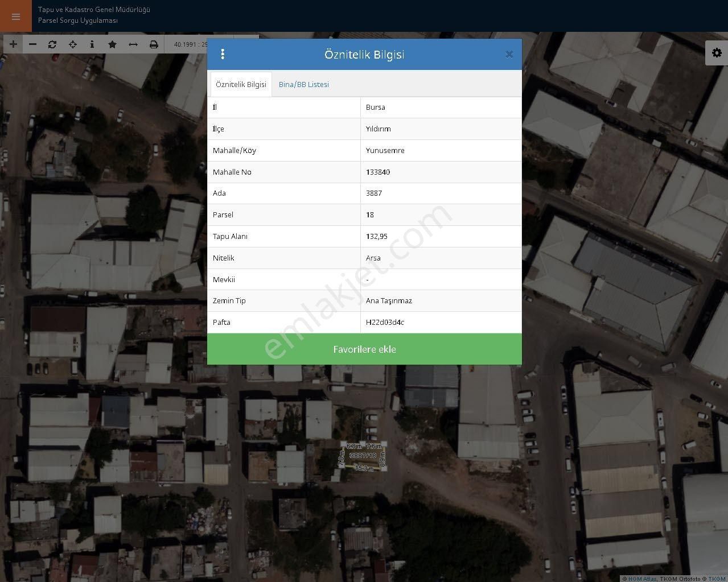Activate the locate crosshair tool
The image size is (728, 582).
point(72,44)
